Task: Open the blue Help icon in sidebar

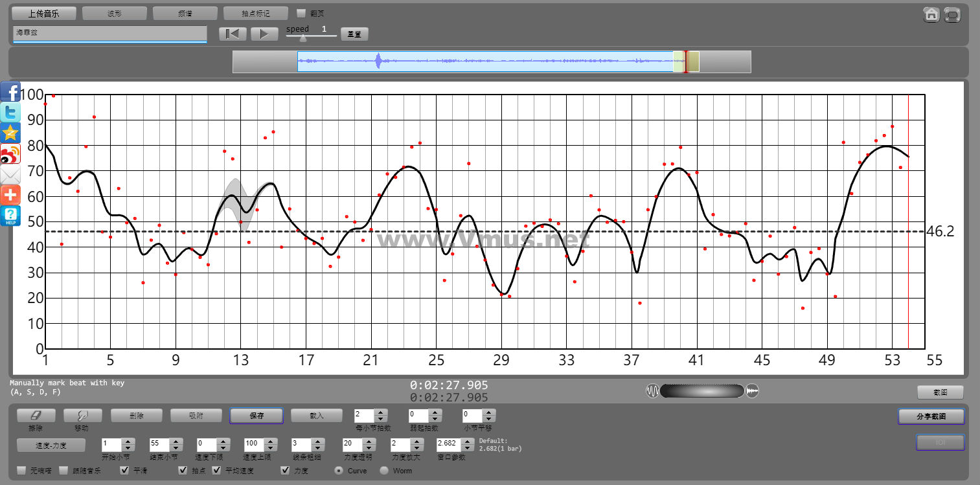Action: click(10, 216)
